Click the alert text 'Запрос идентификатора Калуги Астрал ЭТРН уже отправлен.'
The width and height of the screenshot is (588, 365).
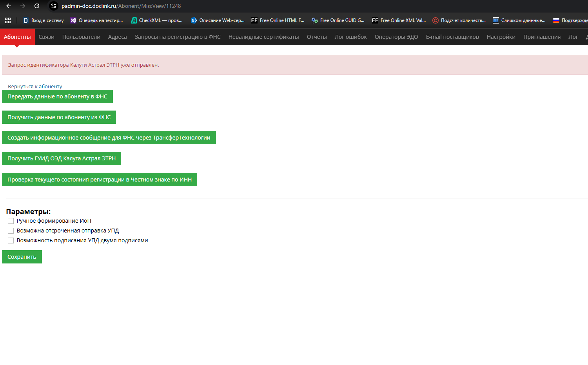tap(83, 65)
